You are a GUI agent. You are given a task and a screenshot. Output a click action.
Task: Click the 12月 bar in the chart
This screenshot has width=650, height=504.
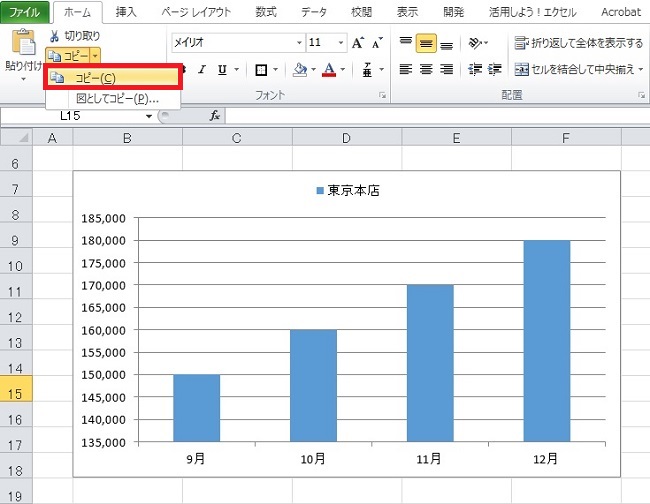click(x=546, y=340)
